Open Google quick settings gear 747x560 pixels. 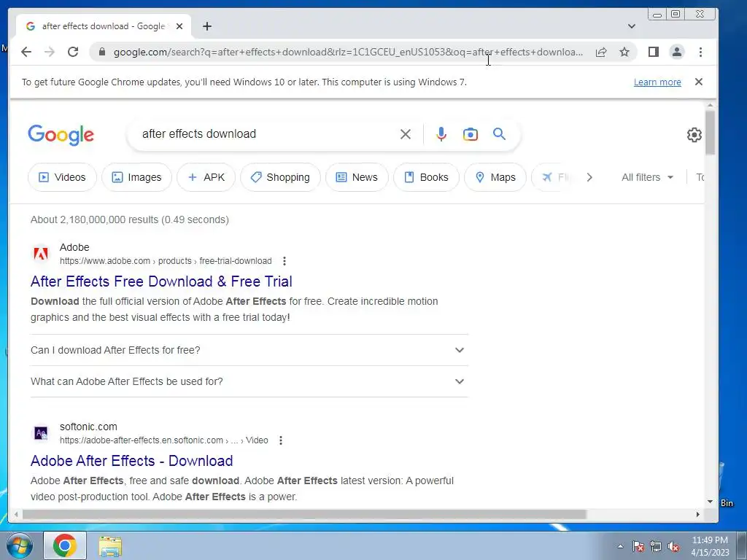tap(694, 135)
